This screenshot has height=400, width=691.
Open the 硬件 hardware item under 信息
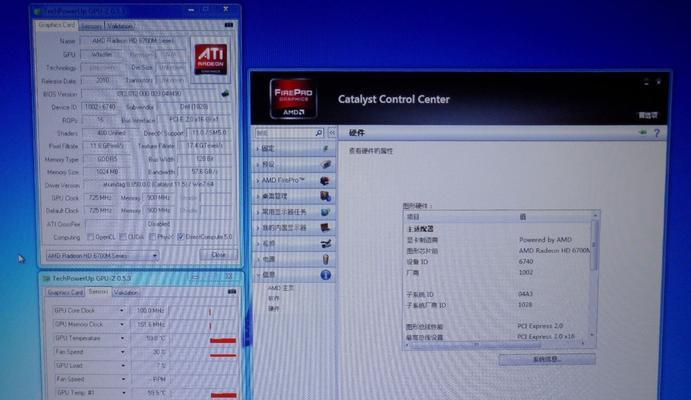(x=274, y=309)
